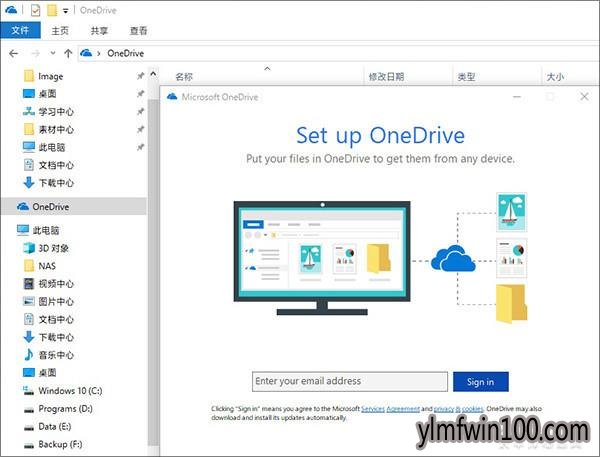
Task: Open Data (E:) drive
Action: pos(47,426)
